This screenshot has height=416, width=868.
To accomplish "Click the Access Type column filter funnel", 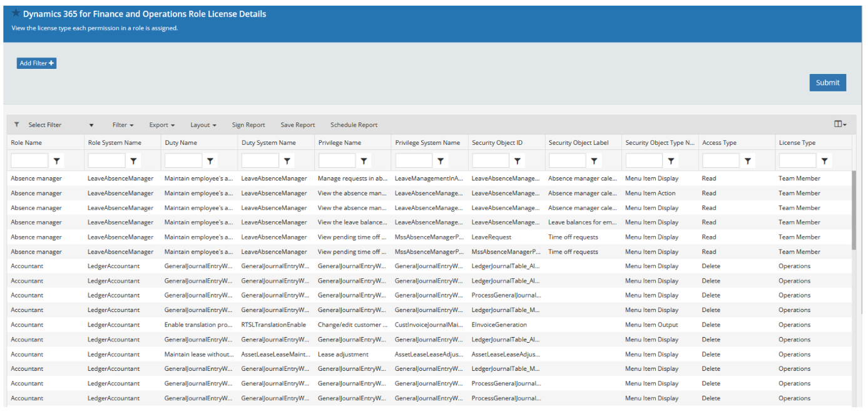I will tap(748, 161).
